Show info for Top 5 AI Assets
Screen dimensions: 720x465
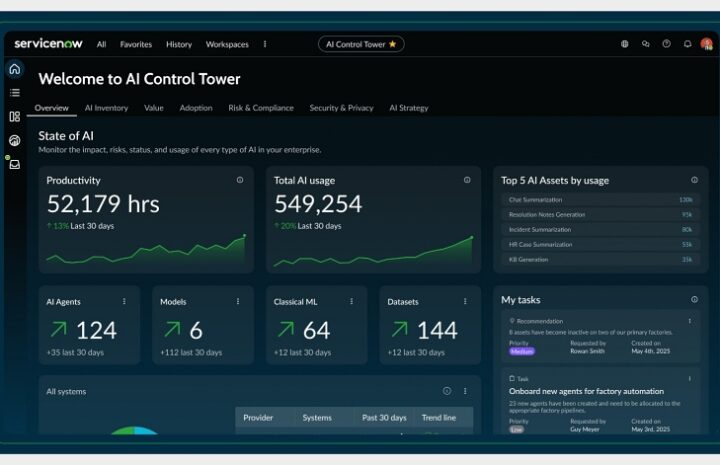pos(694,180)
